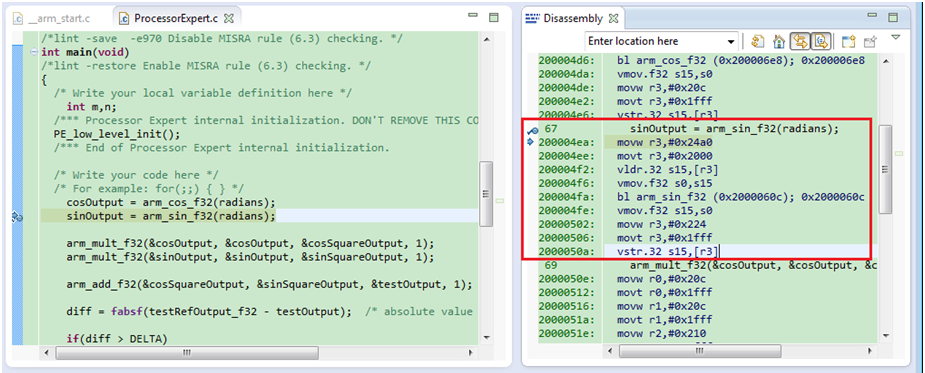Collapse the main function fold marker
Image resolution: width=925 pixels, height=373 pixels.
point(34,53)
